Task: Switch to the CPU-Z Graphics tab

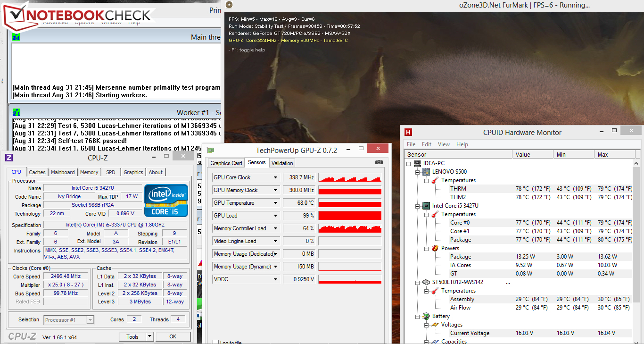Action: [133, 173]
